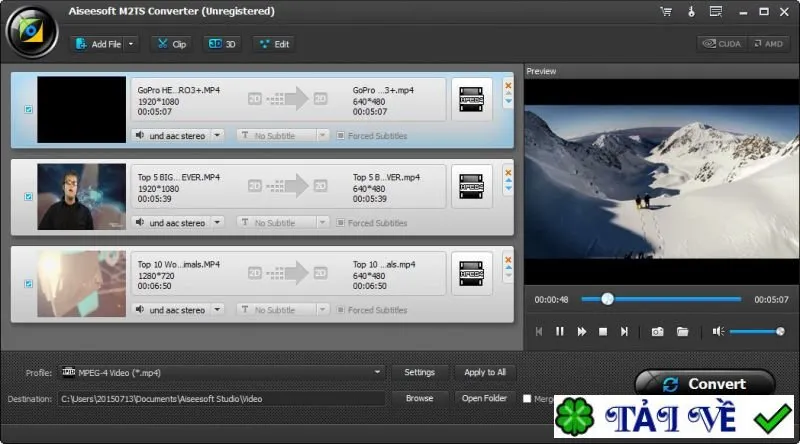Click the MPEG4 format icon for GoPro video

tap(471, 99)
